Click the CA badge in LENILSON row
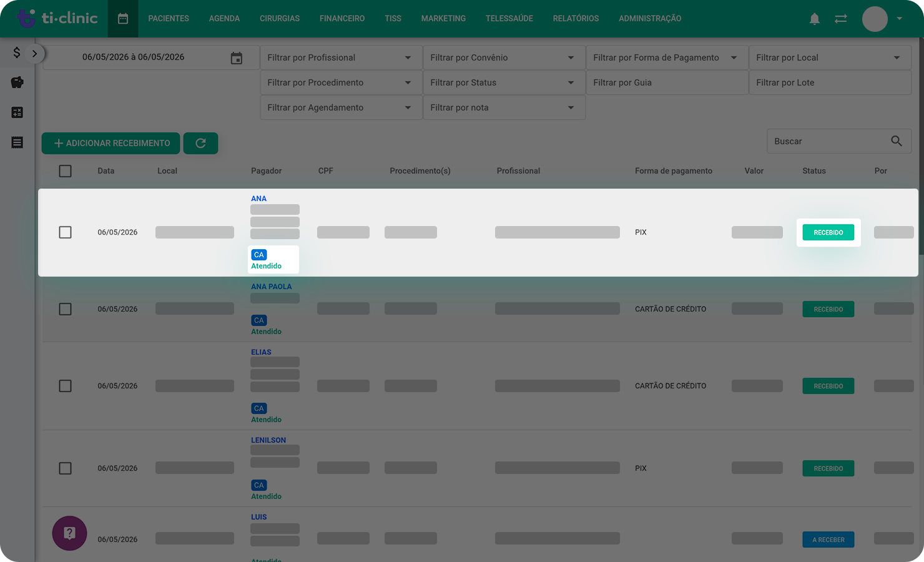Screen dimensions: 924x562 (259, 485)
